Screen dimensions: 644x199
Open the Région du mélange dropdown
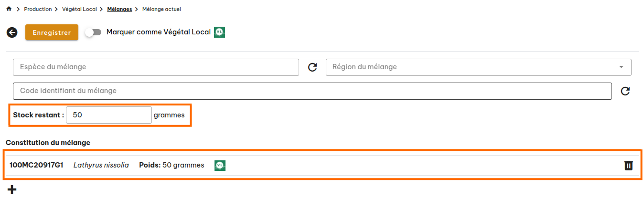point(478,67)
